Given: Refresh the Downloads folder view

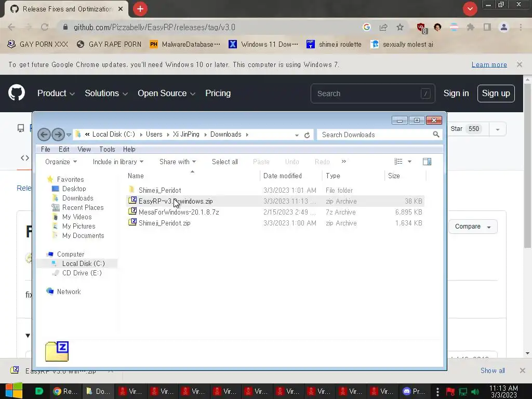Looking at the screenshot, I should 307,135.
